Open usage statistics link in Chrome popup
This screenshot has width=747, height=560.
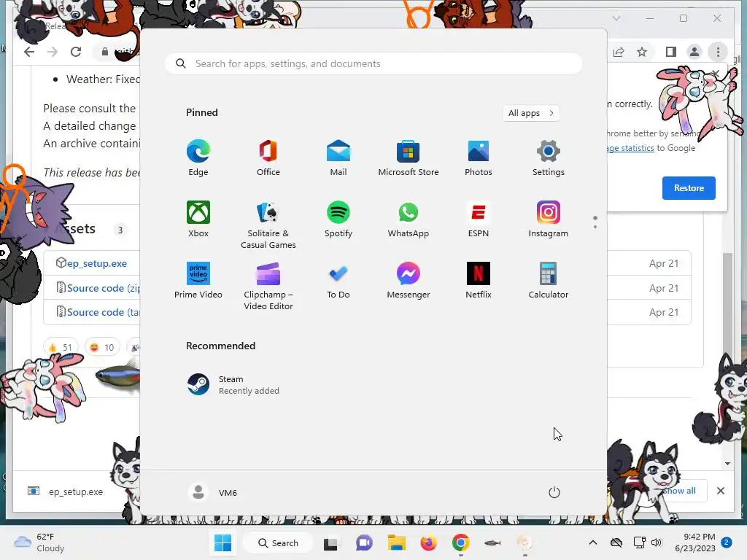coord(631,148)
